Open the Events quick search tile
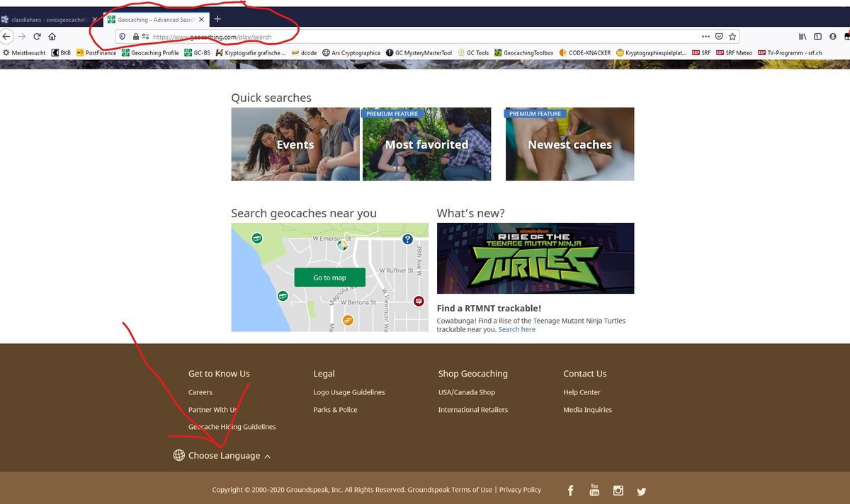This screenshot has width=850, height=504. 295,144
